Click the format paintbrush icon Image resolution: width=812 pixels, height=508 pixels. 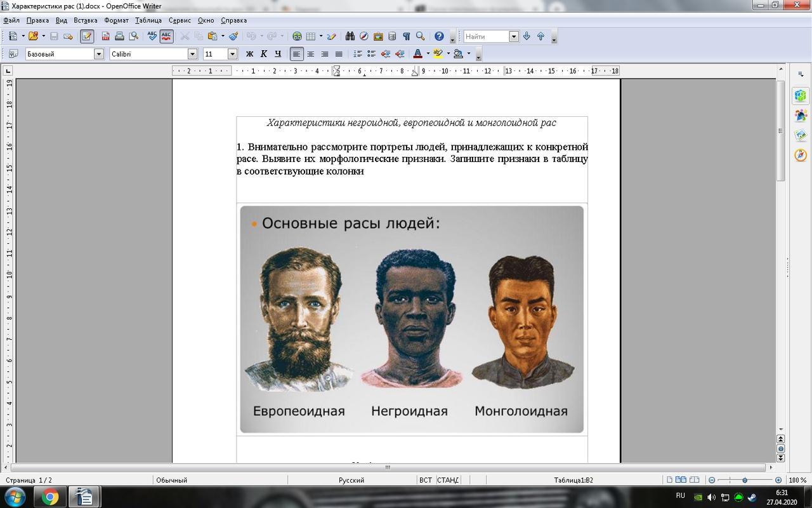[233, 36]
